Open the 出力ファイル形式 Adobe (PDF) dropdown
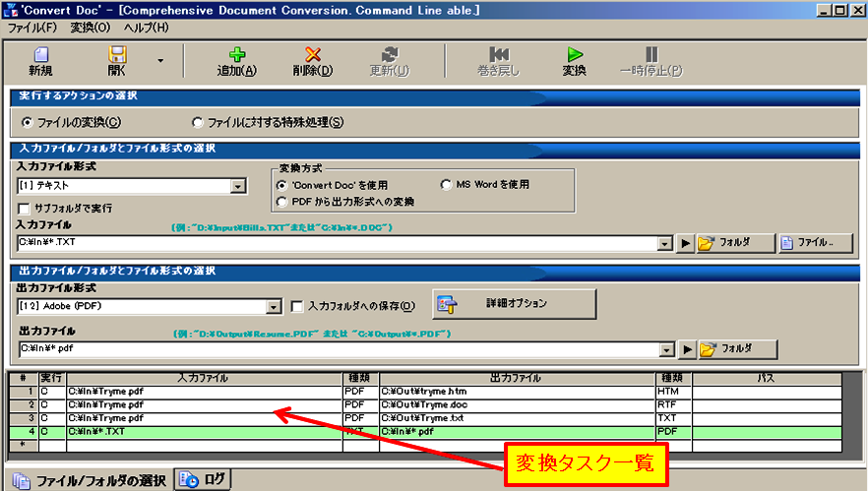 [x=274, y=307]
